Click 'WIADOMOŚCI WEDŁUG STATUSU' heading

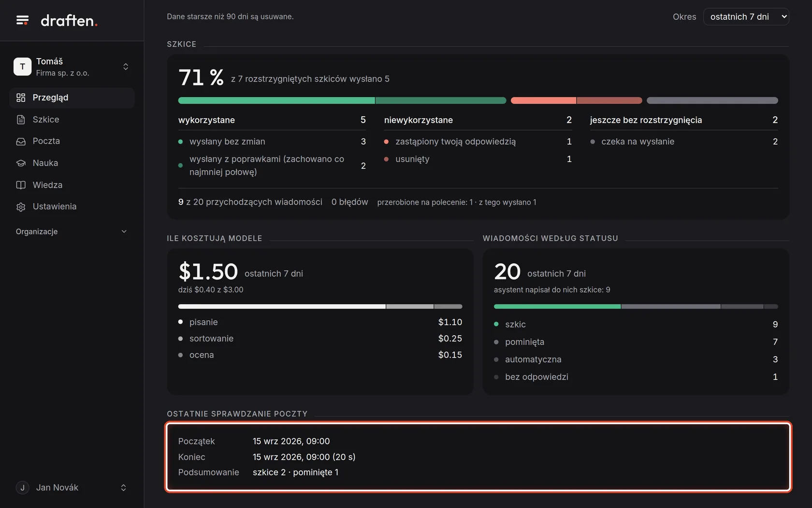pyautogui.click(x=551, y=239)
